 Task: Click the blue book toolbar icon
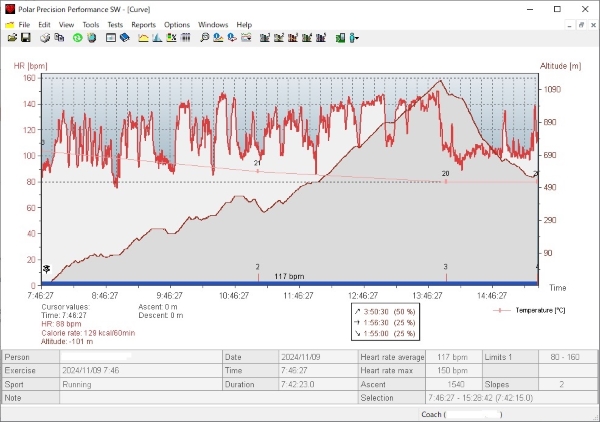pos(124,37)
